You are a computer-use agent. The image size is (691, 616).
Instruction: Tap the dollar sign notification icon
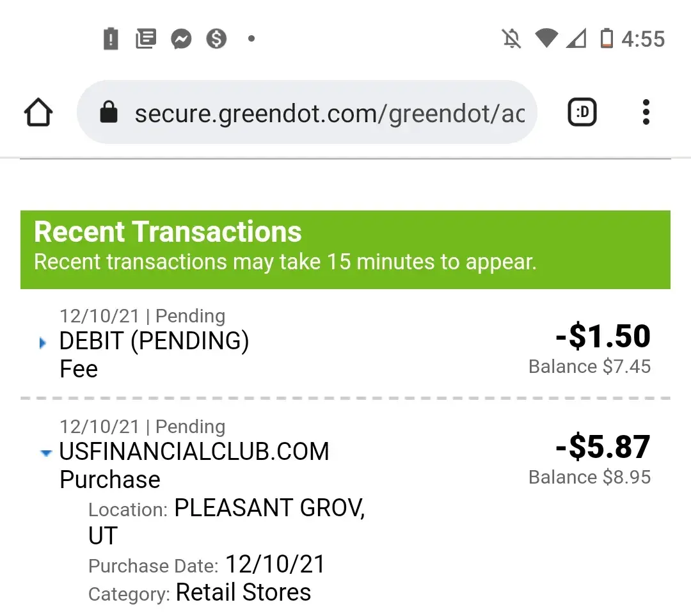[217, 39]
